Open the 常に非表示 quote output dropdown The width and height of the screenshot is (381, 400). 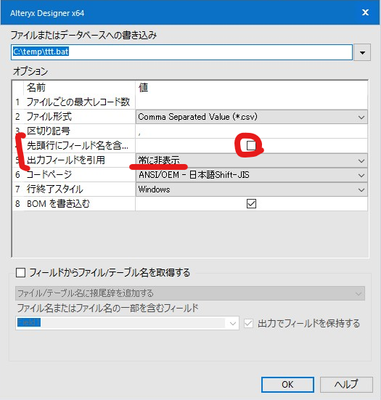[x=252, y=160]
